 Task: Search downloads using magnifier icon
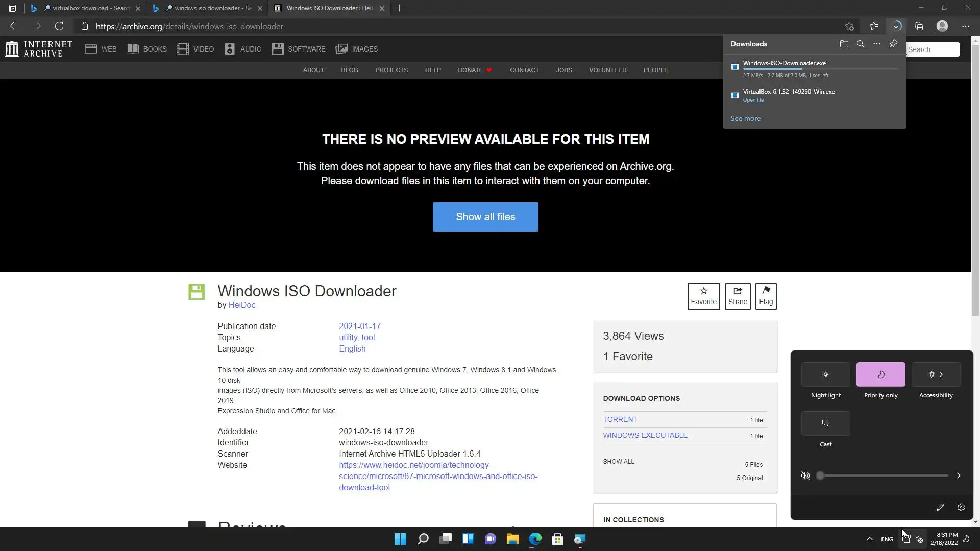point(860,44)
